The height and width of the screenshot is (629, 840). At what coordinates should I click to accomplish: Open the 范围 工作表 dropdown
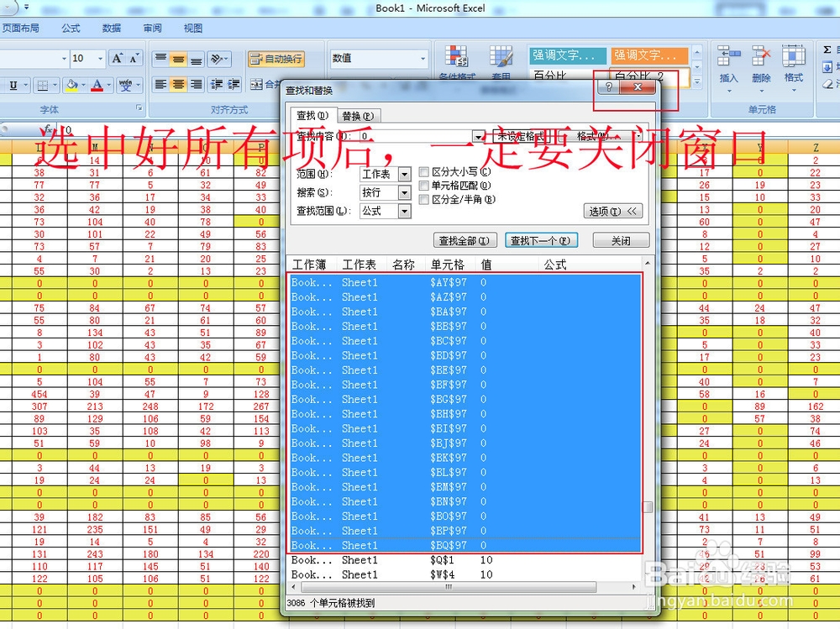coord(405,174)
